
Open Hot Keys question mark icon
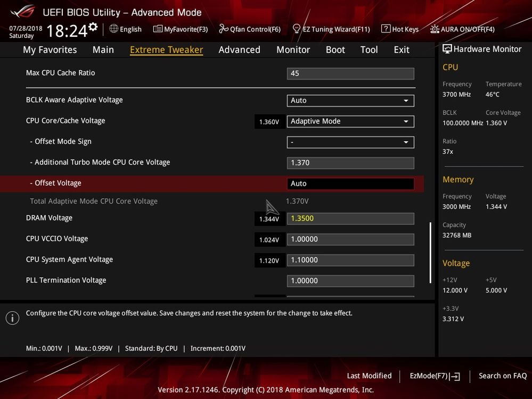pos(386,29)
